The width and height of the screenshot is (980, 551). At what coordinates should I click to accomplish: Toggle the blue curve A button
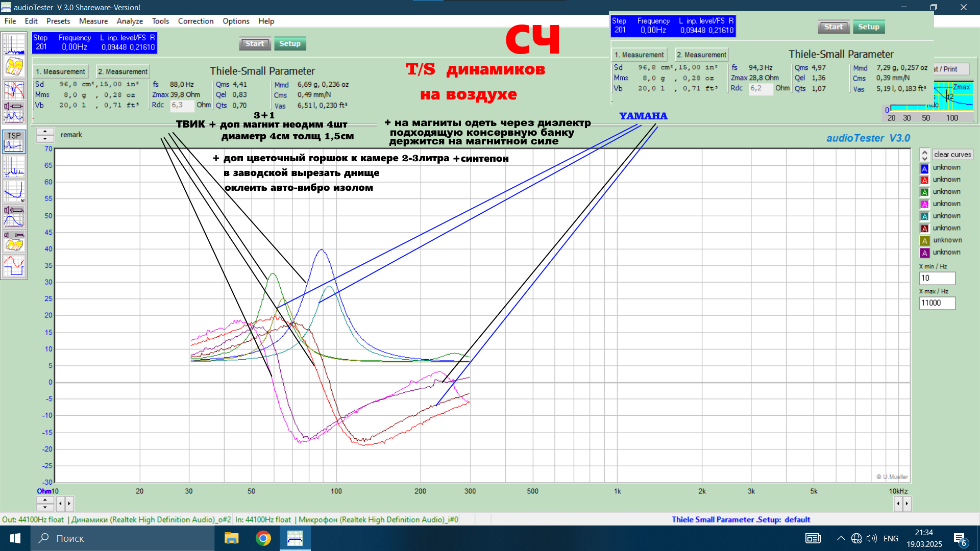[924, 168]
